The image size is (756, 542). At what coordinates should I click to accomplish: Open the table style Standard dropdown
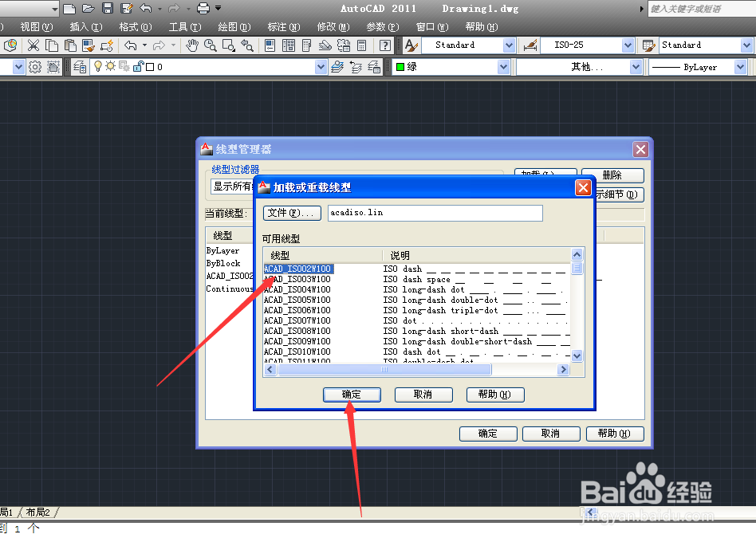click(x=747, y=45)
